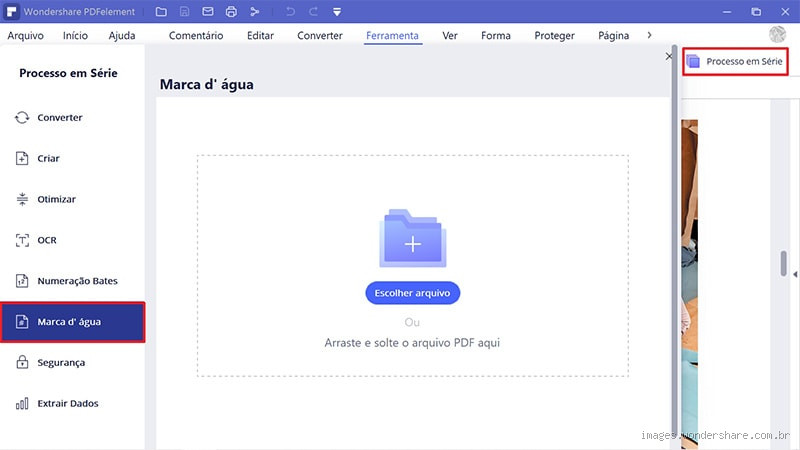The height and width of the screenshot is (450, 800).
Task: Click the print icon in title bar
Action: point(231,12)
